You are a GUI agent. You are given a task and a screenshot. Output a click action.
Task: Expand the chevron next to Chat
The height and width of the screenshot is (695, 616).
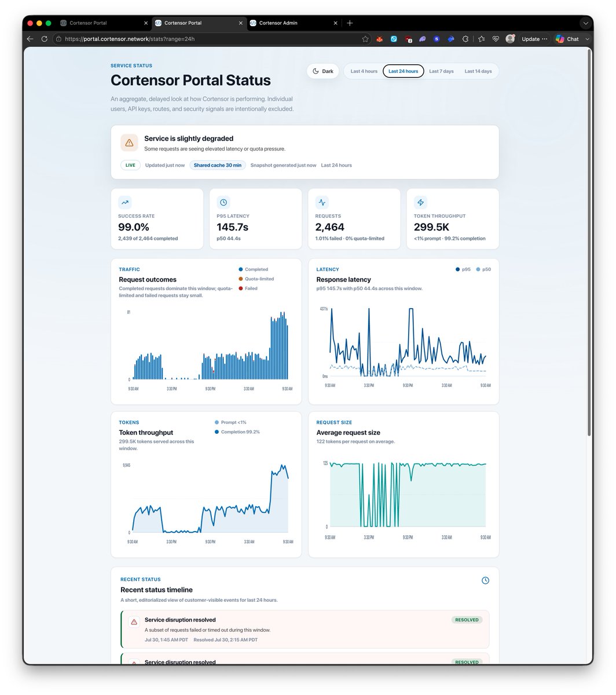pos(587,39)
